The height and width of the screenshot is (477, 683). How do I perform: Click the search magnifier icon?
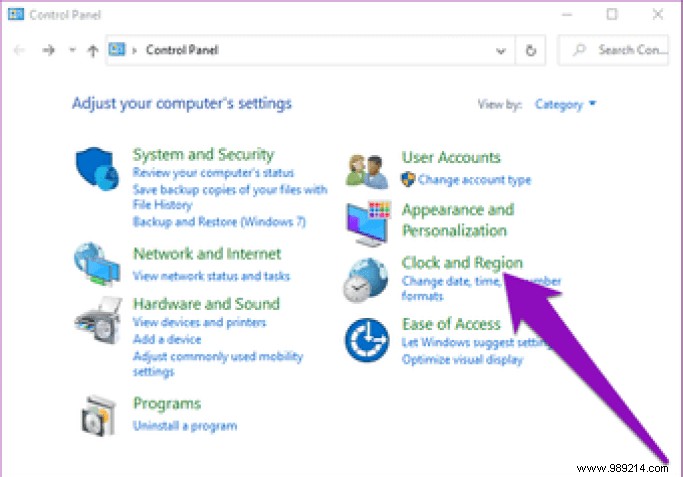point(579,50)
